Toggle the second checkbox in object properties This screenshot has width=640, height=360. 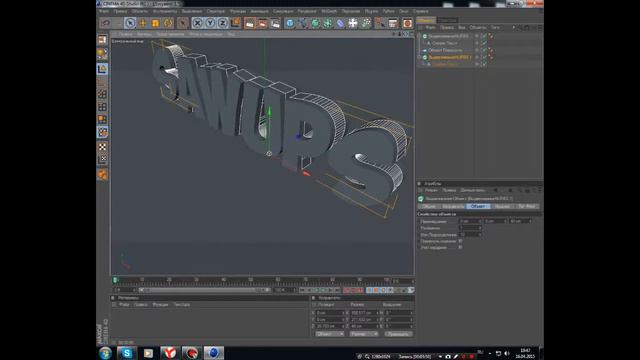(460, 247)
